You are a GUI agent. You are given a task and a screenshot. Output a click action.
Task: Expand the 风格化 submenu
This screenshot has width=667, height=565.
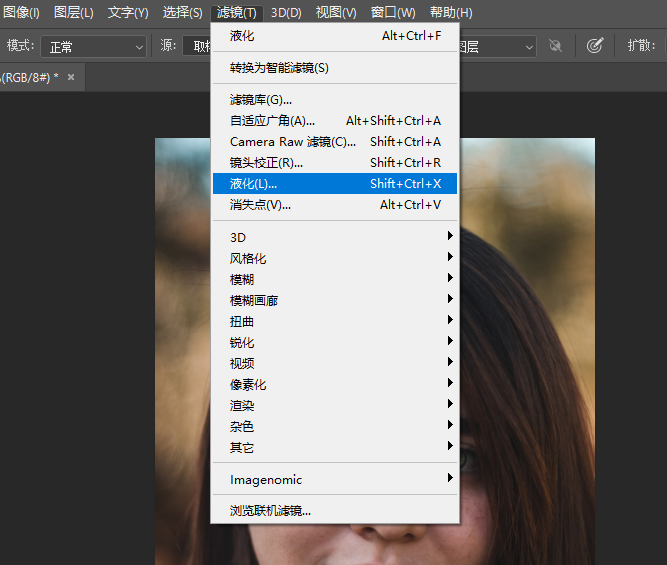[x=335, y=258]
